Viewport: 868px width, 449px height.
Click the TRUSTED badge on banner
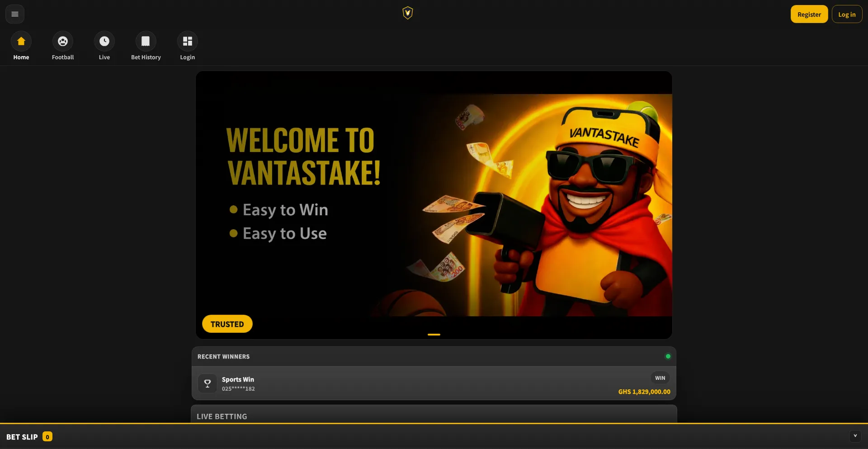click(x=227, y=324)
